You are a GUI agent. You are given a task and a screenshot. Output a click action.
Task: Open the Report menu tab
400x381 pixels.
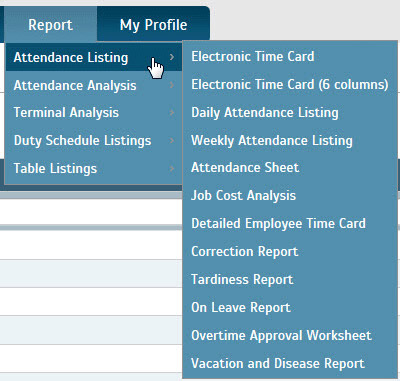click(50, 25)
